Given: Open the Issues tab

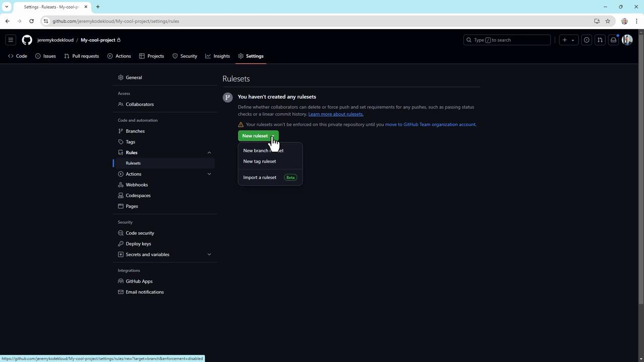Looking at the screenshot, I should (45, 56).
